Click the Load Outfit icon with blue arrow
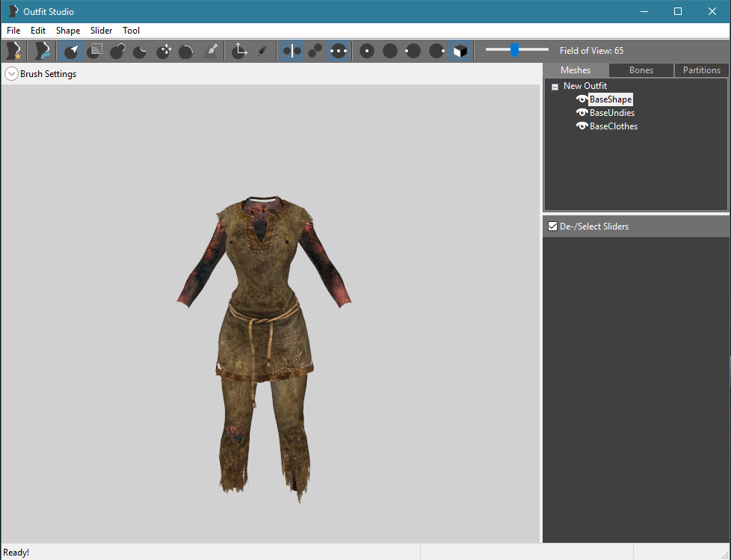Image resolution: width=731 pixels, height=560 pixels. click(x=43, y=51)
